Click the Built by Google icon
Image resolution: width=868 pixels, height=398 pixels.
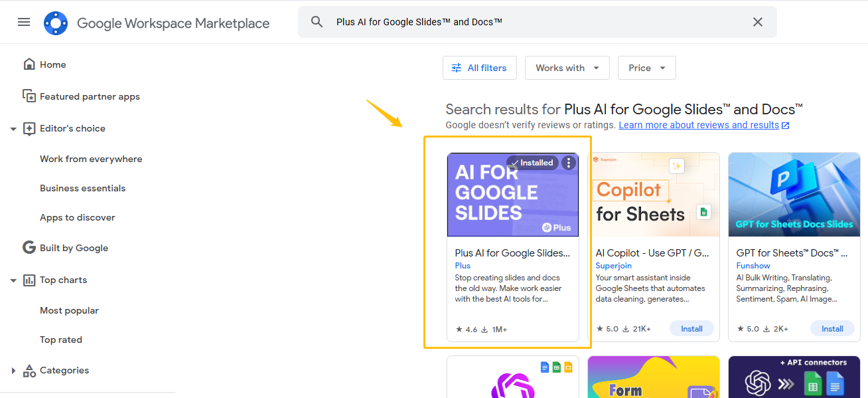tap(29, 248)
